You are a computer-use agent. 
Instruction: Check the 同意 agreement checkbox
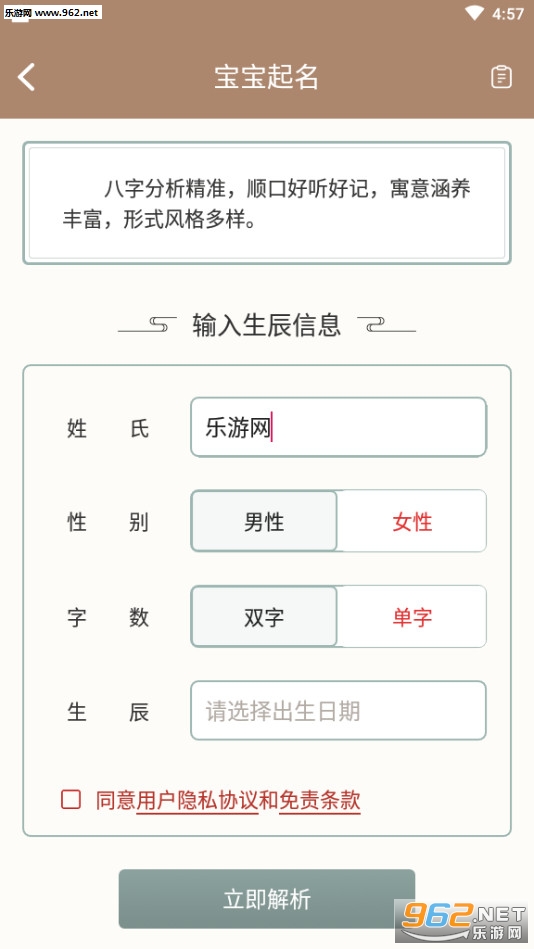click(71, 800)
